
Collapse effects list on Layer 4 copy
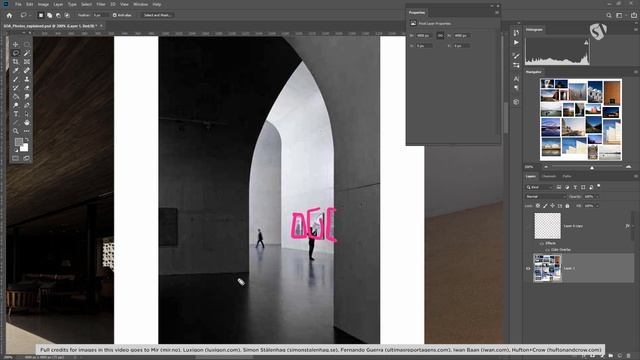pos(633,226)
